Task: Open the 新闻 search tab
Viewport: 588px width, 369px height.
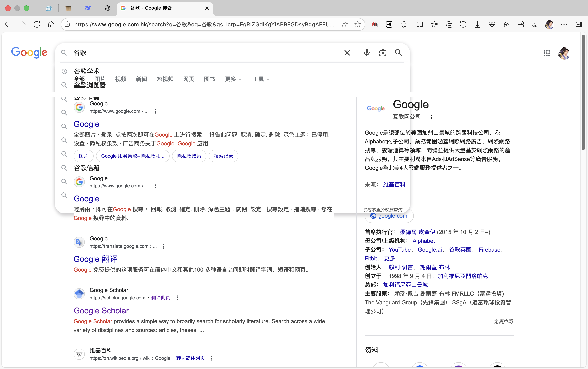Action: 142,79
